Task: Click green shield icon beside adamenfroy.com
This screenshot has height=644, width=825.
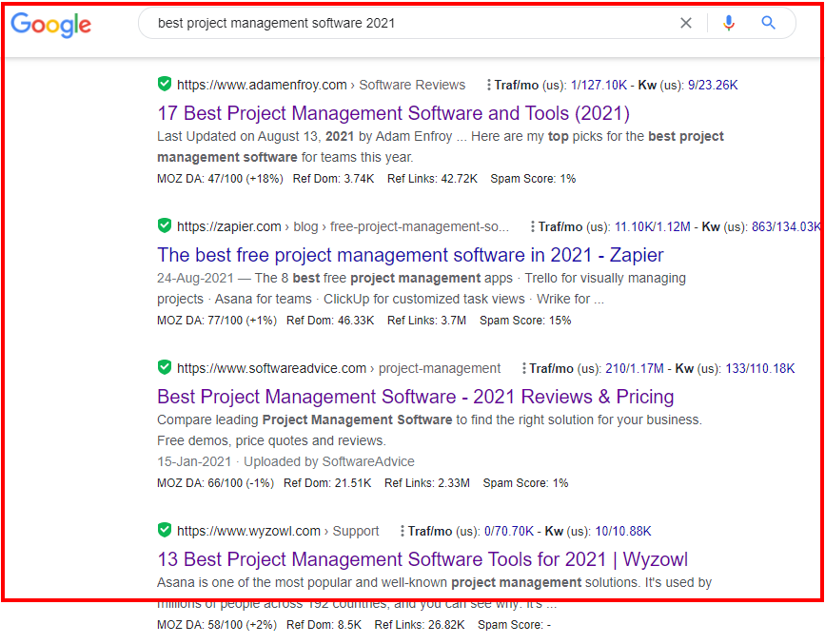Action: coord(165,84)
